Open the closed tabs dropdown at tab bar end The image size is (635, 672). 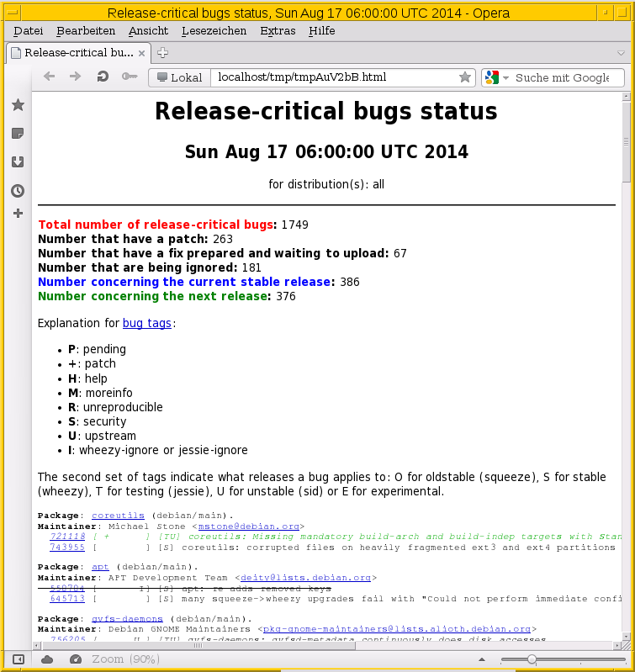point(622,52)
